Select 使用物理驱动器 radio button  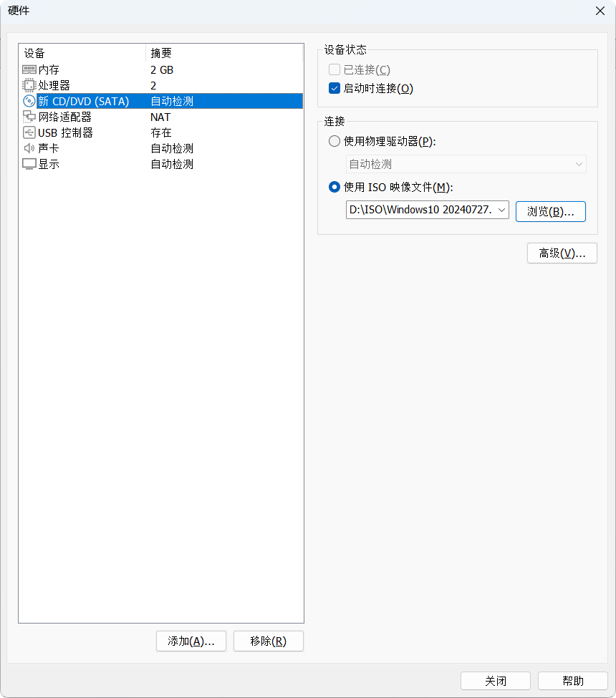point(334,141)
